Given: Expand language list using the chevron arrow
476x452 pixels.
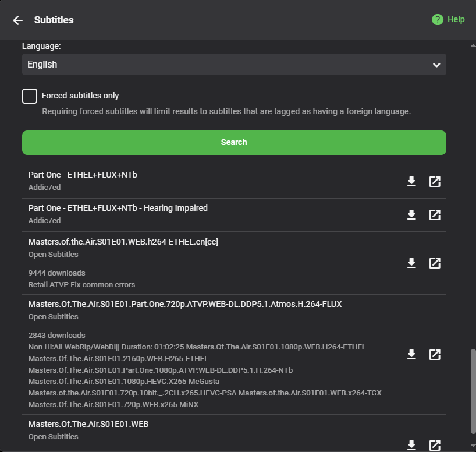Looking at the screenshot, I should (436, 65).
